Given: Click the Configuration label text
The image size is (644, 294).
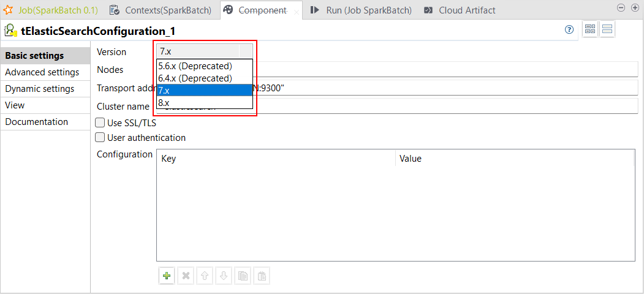Looking at the screenshot, I should (x=124, y=154).
